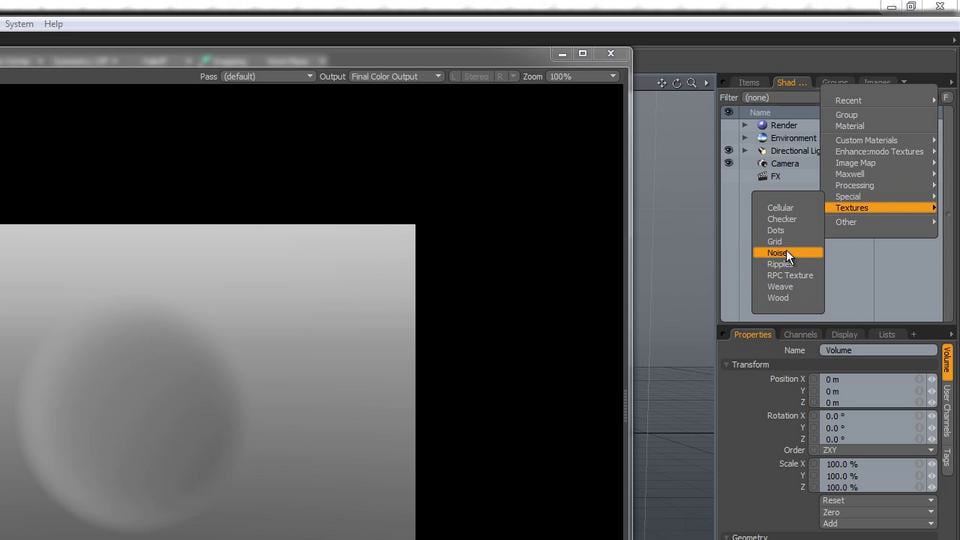Select Material in the add layer menu
The width and height of the screenshot is (960, 540).
(881, 126)
